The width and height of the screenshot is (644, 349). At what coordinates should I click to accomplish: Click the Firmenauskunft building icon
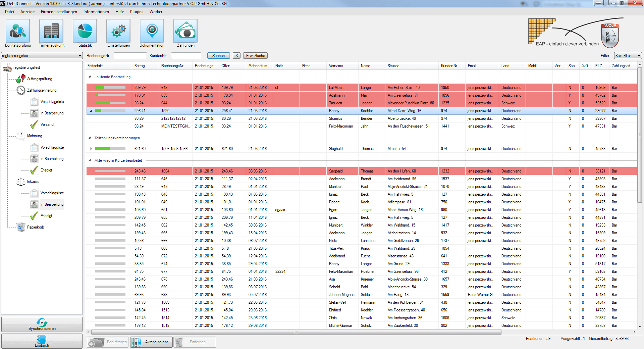[51, 31]
